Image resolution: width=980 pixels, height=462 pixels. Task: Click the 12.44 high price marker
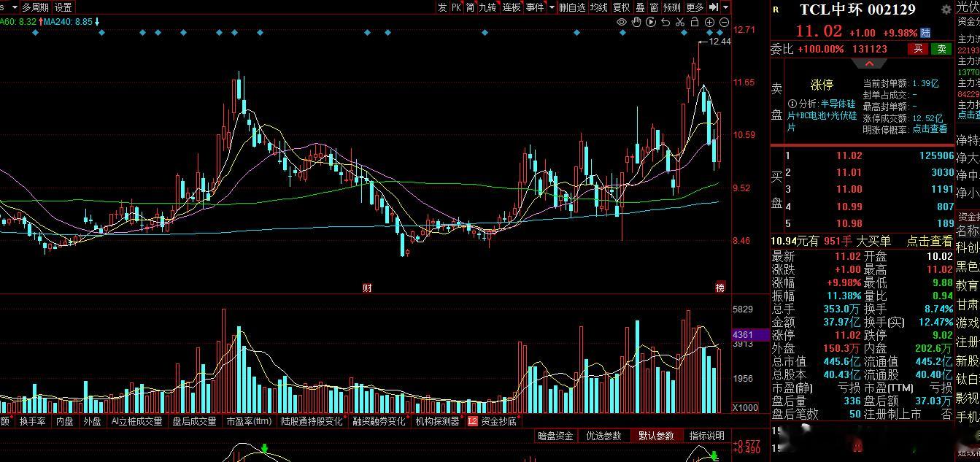(x=719, y=42)
